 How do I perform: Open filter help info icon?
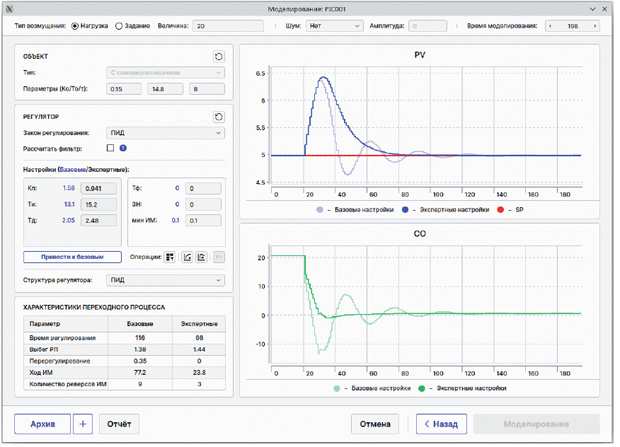(124, 149)
